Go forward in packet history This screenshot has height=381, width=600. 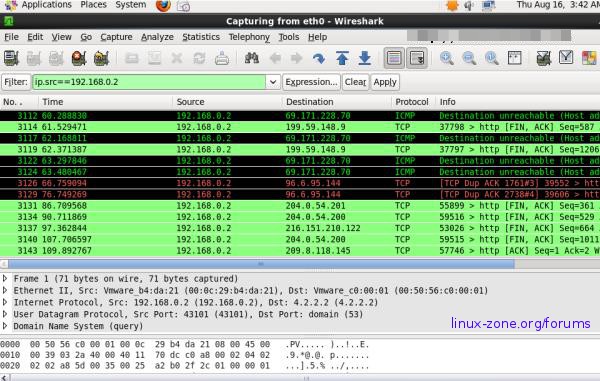click(x=296, y=59)
